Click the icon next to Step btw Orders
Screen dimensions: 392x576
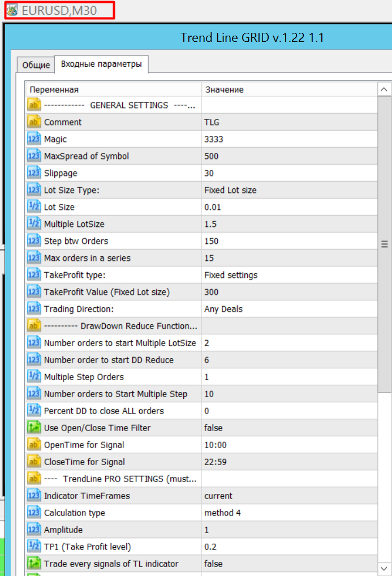click(x=34, y=240)
